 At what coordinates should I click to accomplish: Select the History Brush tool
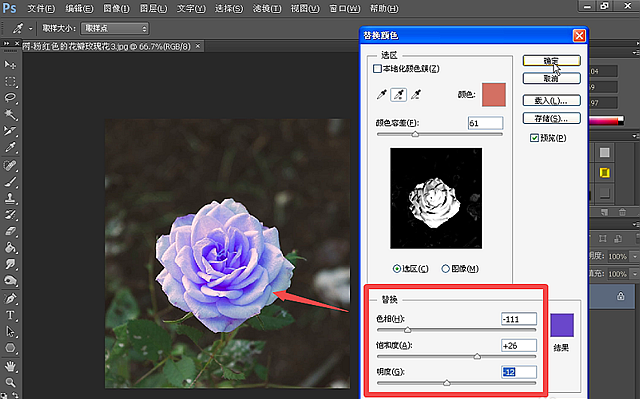coord(10,215)
